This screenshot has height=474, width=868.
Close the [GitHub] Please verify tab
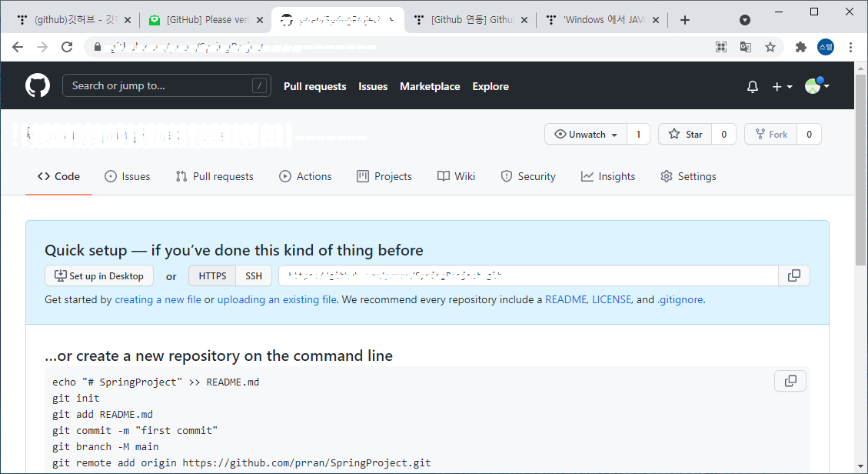click(260, 20)
